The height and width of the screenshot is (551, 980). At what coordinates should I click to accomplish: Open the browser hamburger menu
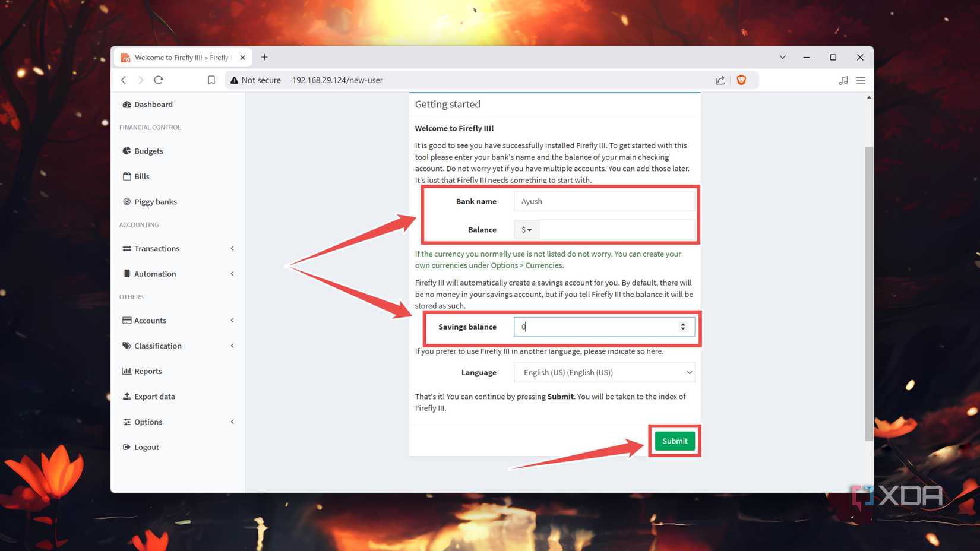[x=861, y=80]
